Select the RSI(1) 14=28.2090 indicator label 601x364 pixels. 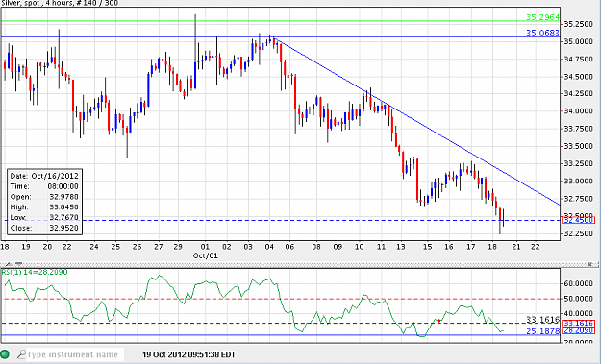[35, 272]
